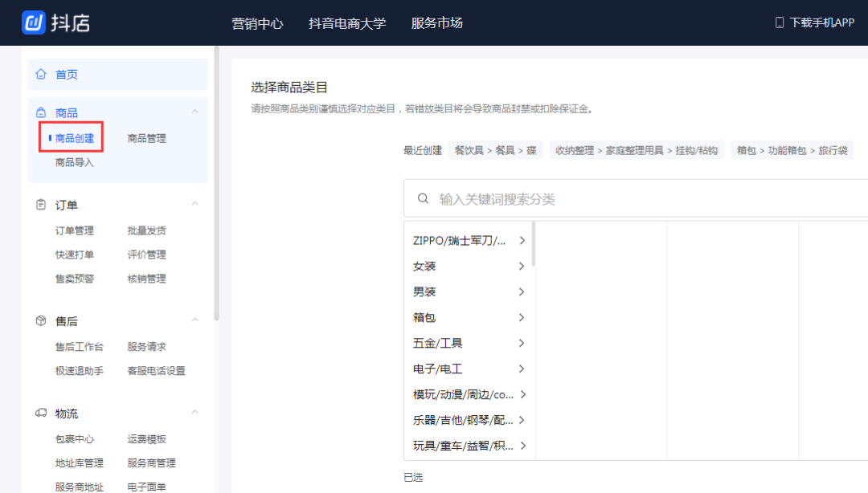
Task: Open the 售后 after-sales section icon
Action: (x=40, y=320)
